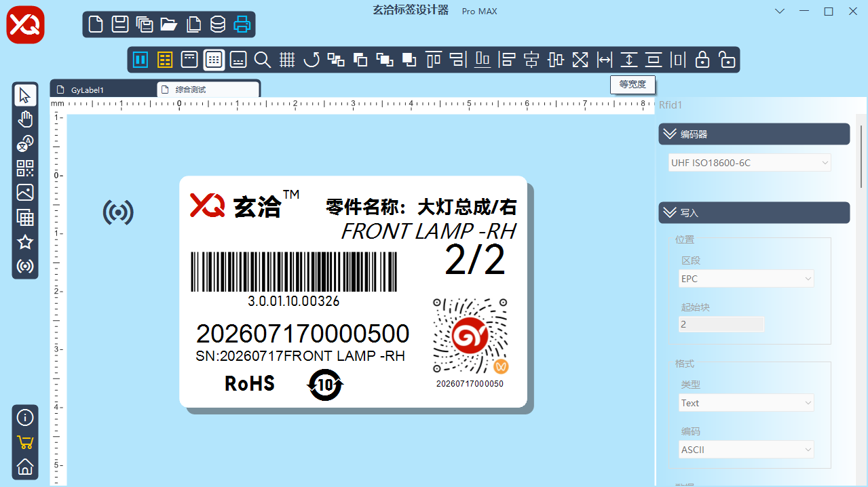Viewport: 868px width, 487px height.
Task: Select the SN:20260717FRONT LAMP -RH text
Action: [300, 356]
